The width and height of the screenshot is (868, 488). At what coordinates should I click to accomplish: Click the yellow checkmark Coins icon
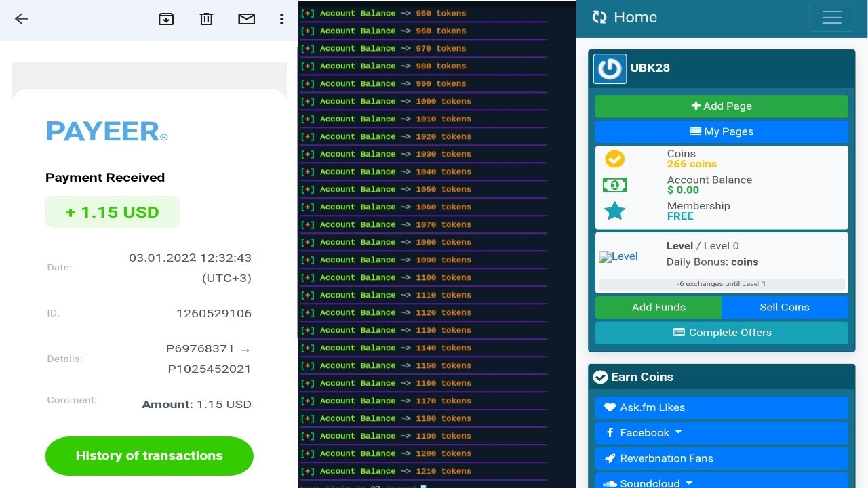(614, 159)
